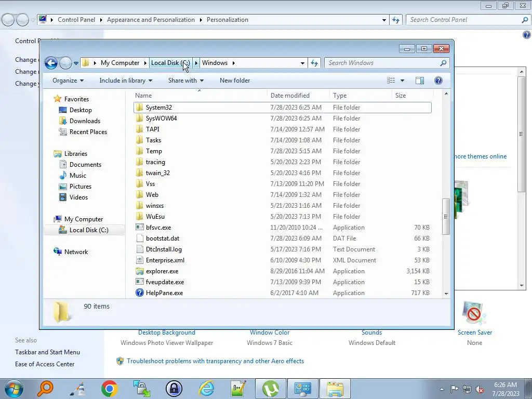Refresh the Windows folder view
This screenshot has height=399, width=532.
[314, 63]
